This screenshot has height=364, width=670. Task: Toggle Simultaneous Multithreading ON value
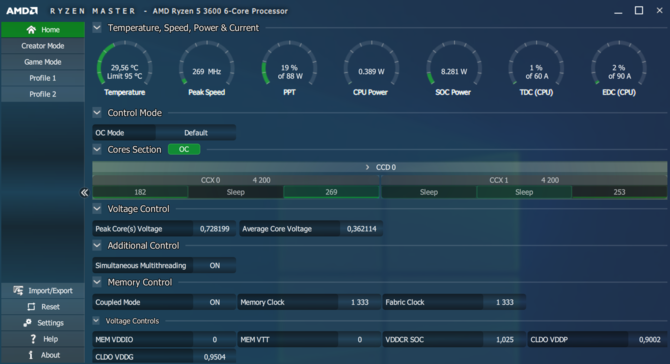point(215,266)
